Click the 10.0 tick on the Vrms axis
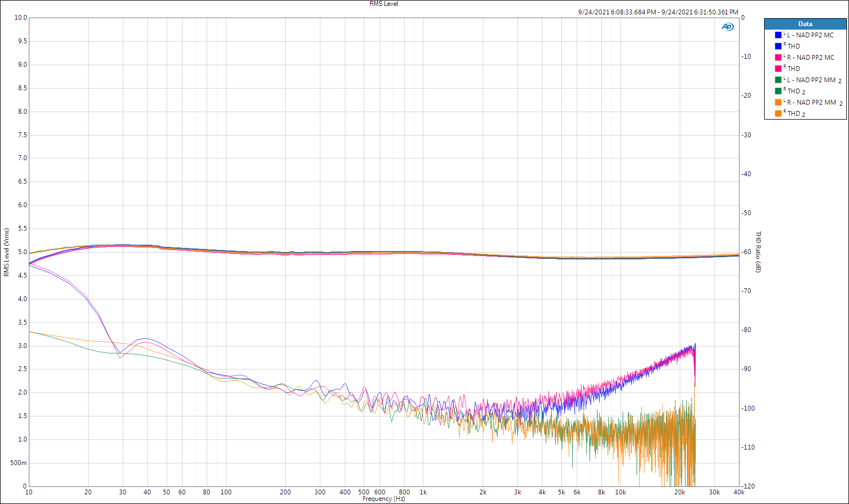 point(20,18)
